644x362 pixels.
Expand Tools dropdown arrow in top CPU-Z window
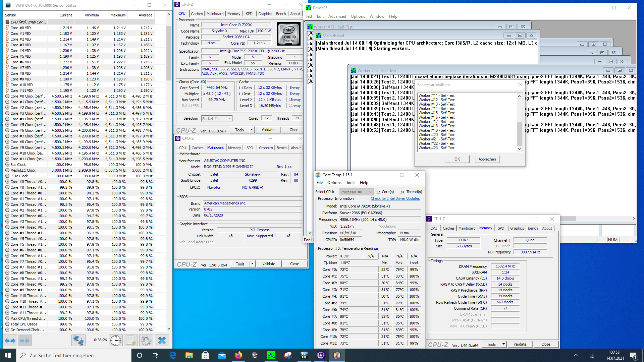(x=252, y=130)
